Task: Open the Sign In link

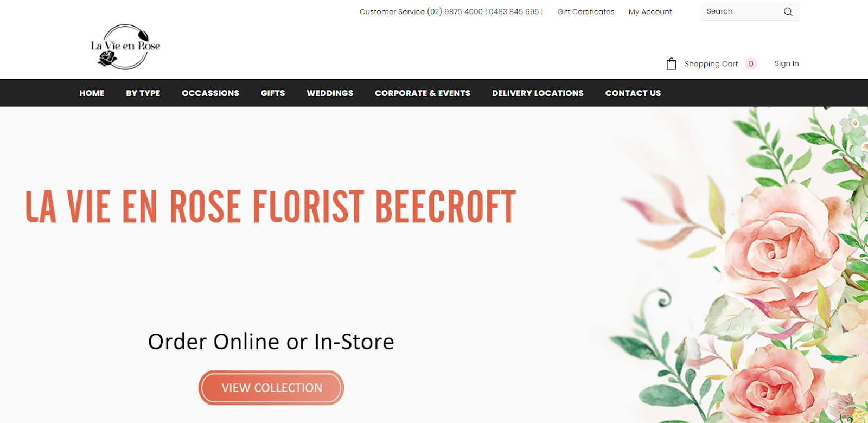Action: [x=787, y=63]
